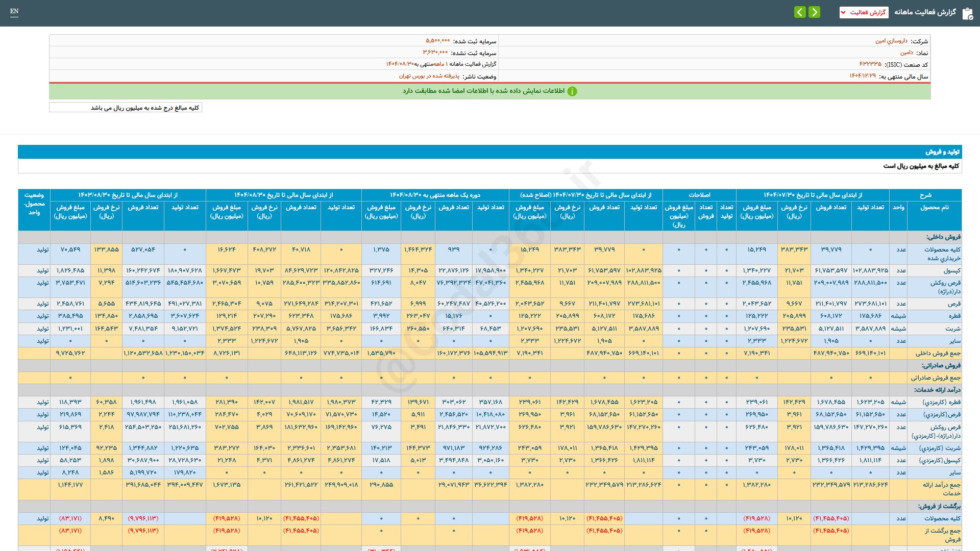Switch language with the EN link

click(14, 11)
